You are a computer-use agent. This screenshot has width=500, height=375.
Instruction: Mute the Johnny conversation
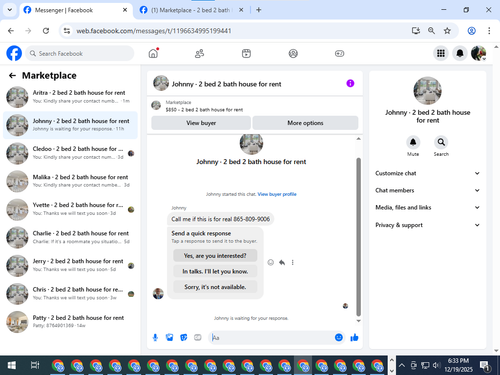(x=413, y=142)
